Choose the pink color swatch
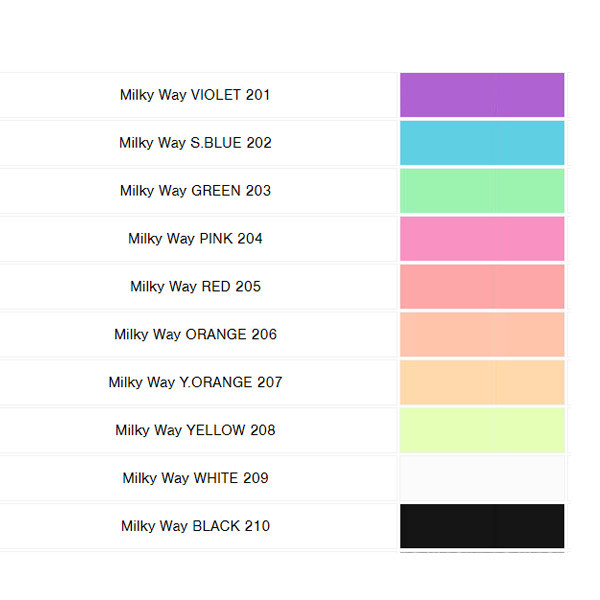The width and height of the screenshot is (600, 600). click(x=482, y=239)
